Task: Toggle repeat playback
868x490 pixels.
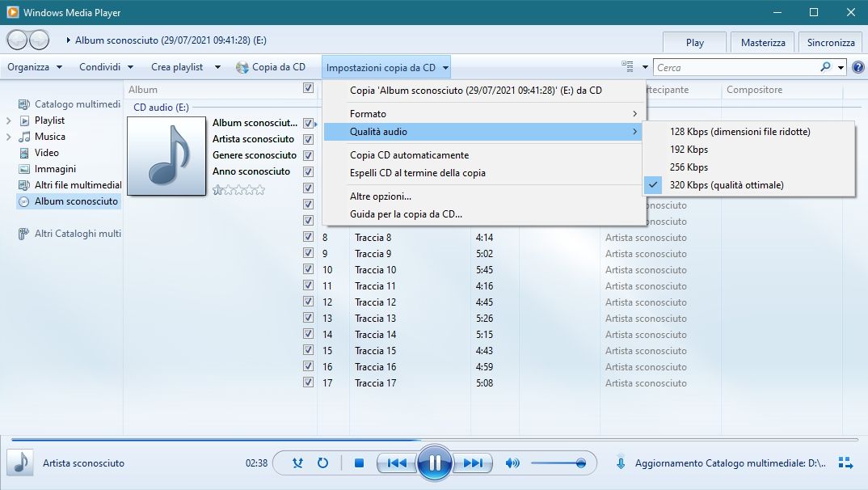Action: tap(322, 463)
